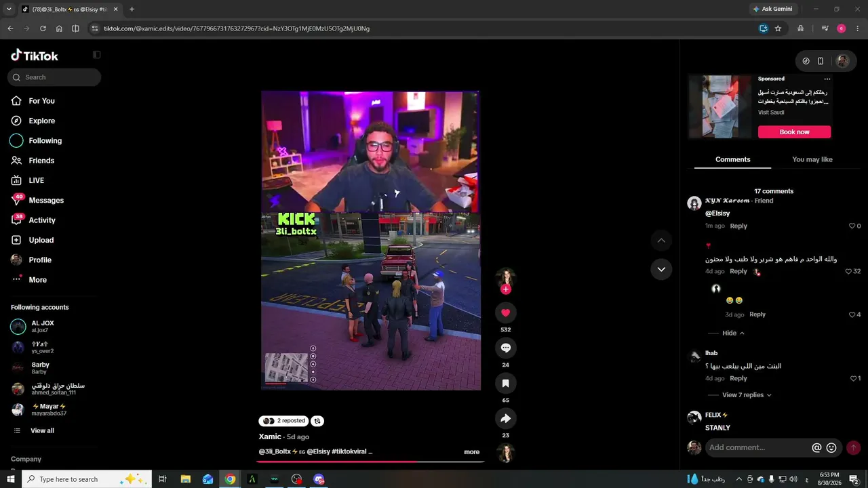Insert a mention with the @ icon
Image resolution: width=868 pixels, height=488 pixels.
point(816,447)
